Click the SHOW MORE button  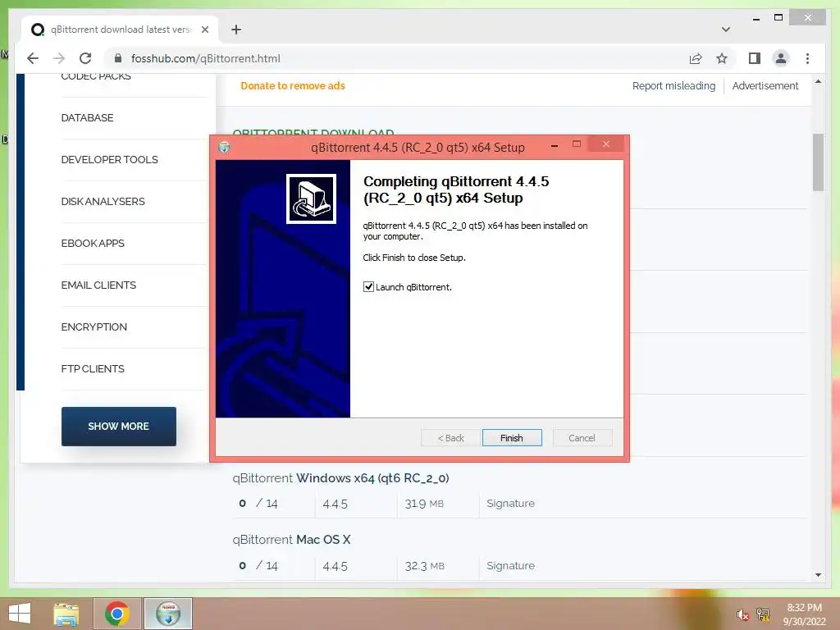pyautogui.click(x=118, y=427)
